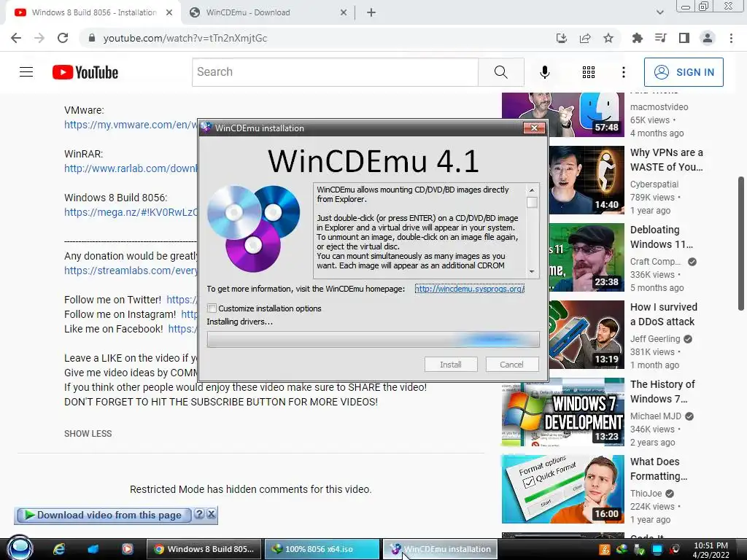Open YouTube hamburger guide menu
Screen dimensions: 747x560
pos(26,72)
